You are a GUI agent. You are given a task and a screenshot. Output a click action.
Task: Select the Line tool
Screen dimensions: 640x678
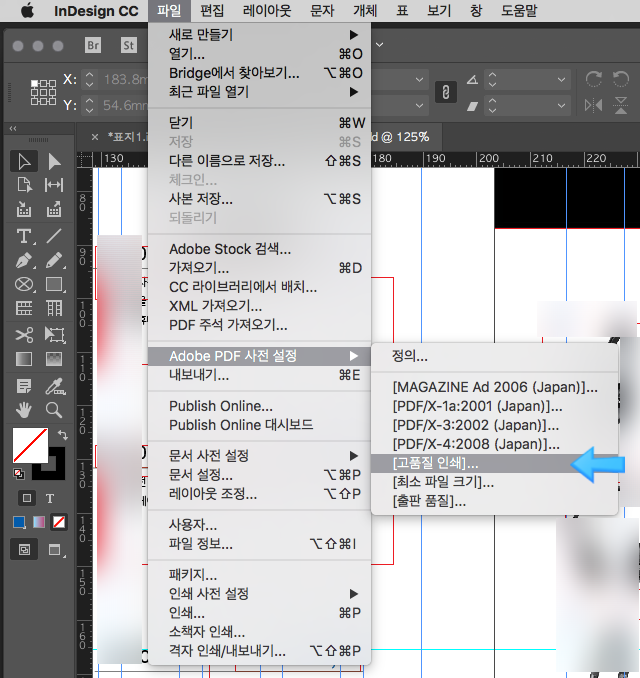54,237
